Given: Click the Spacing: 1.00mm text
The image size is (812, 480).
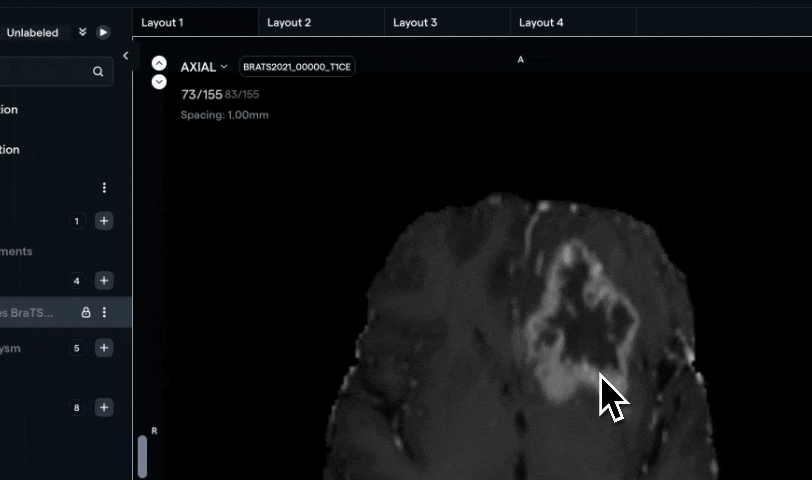Looking at the screenshot, I should click(x=224, y=115).
